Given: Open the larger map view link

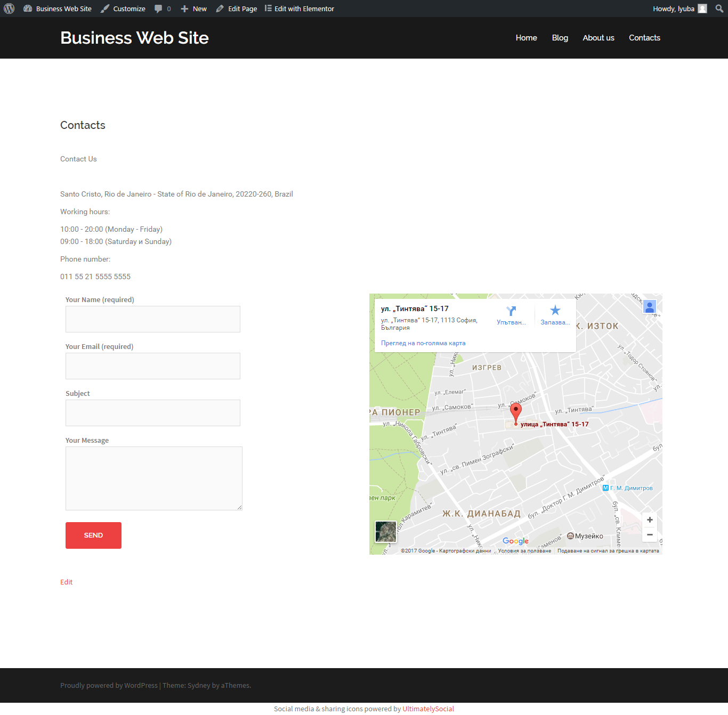Looking at the screenshot, I should point(423,343).
